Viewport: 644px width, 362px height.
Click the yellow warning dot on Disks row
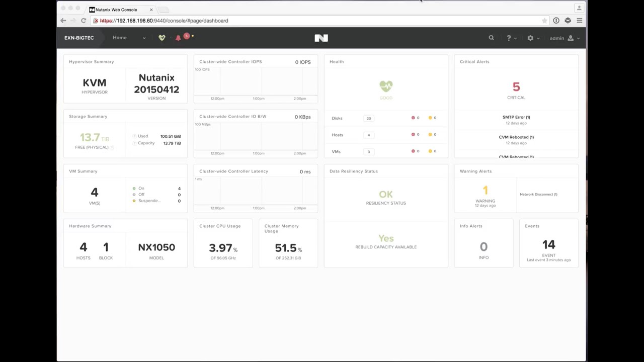pos(430,118)
